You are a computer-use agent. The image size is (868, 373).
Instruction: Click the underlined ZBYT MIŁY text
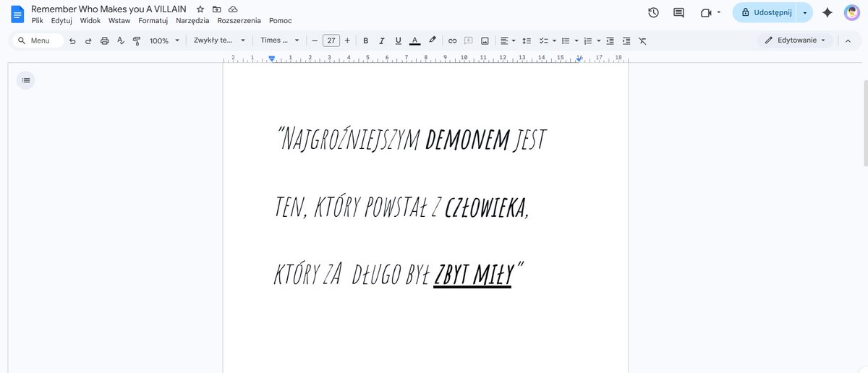(x=472, y=275)
